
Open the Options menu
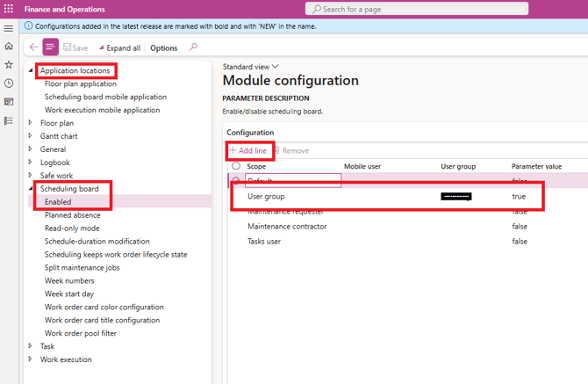[x=164, y=48]
